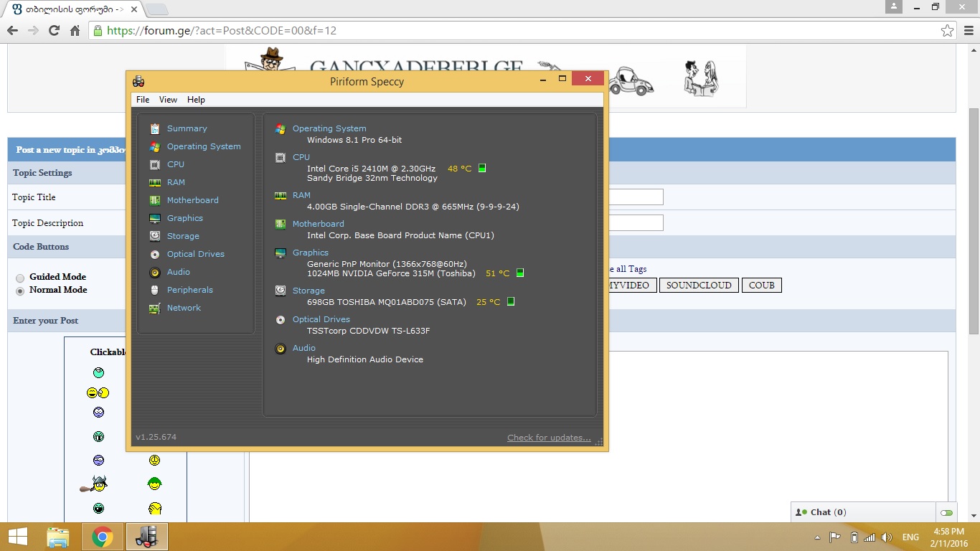
Task: Open the volume control in system tray
Action: 887,537
